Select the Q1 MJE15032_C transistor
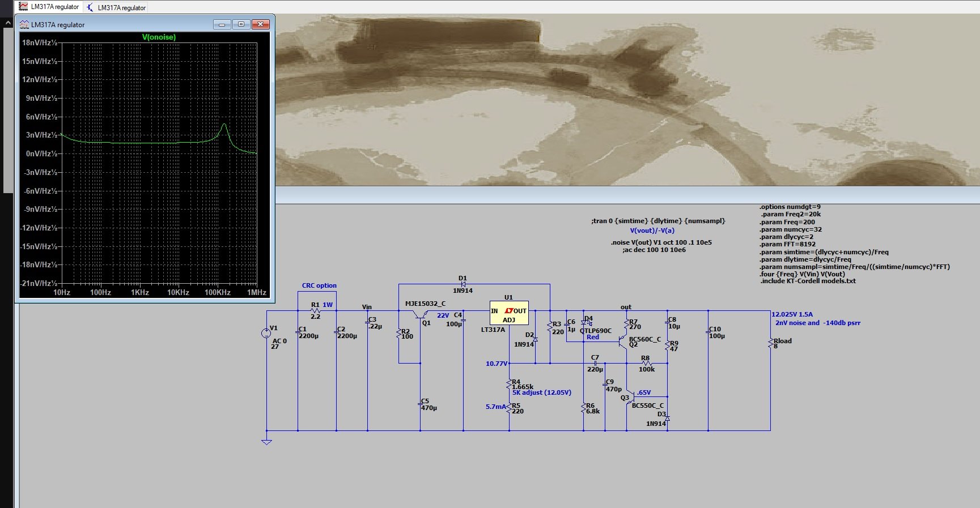Image resolution: width=980 pixels, height=508 pixels. 420,315
